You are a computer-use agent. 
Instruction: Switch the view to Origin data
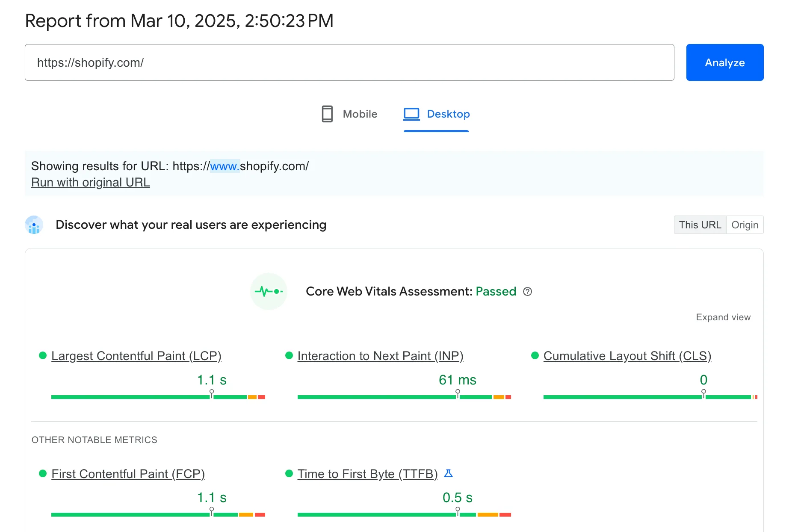(x=745, y=225)
